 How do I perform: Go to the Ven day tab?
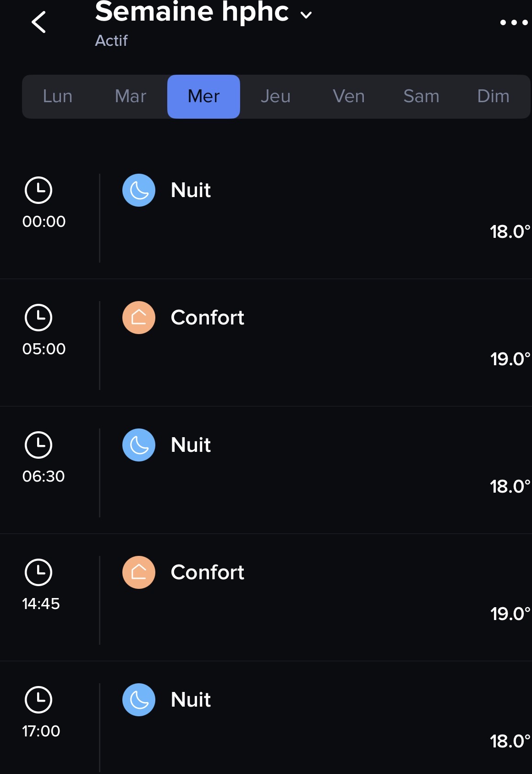tap(349, 97)
